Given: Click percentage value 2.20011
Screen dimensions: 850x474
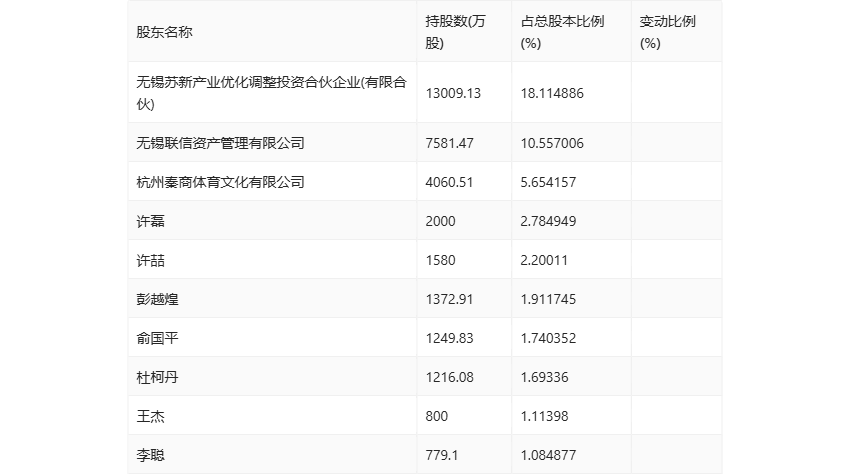Looking at the screenshot, I should (x=544, y=260).
